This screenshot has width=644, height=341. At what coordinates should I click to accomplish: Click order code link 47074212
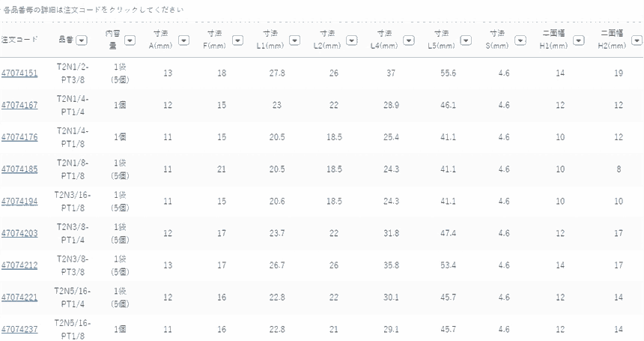pos(19,265)
